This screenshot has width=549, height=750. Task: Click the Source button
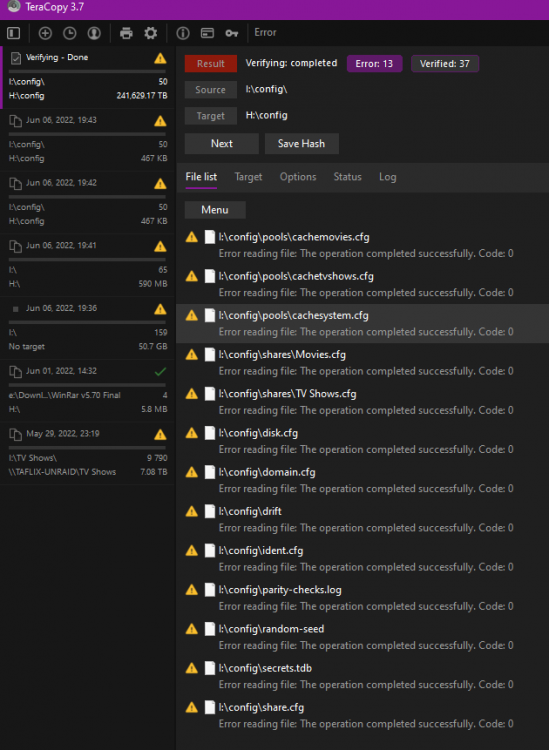coord(211,89)
